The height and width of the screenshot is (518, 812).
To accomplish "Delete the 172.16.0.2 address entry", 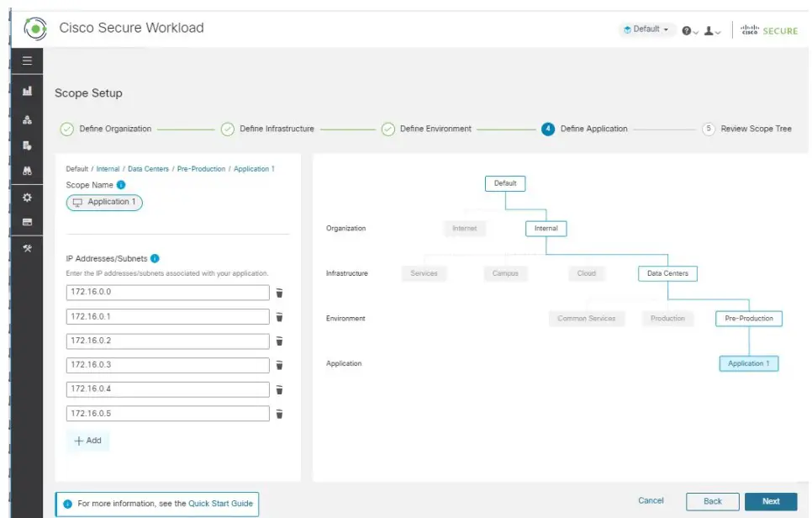I will click(x=279, y=341).
